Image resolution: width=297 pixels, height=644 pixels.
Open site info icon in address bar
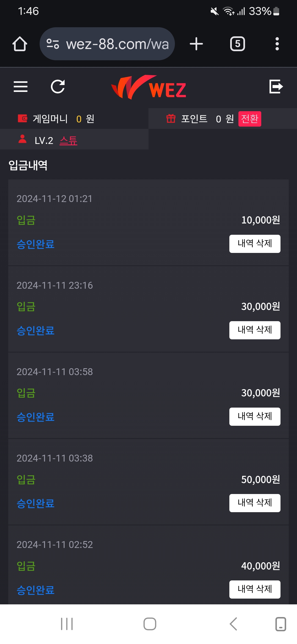[x=53, y=44]
